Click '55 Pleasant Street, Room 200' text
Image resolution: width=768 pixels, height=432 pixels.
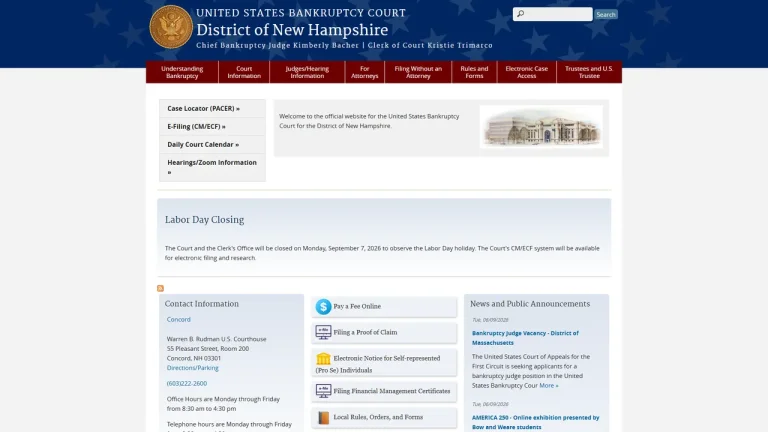tap(208, 349)
